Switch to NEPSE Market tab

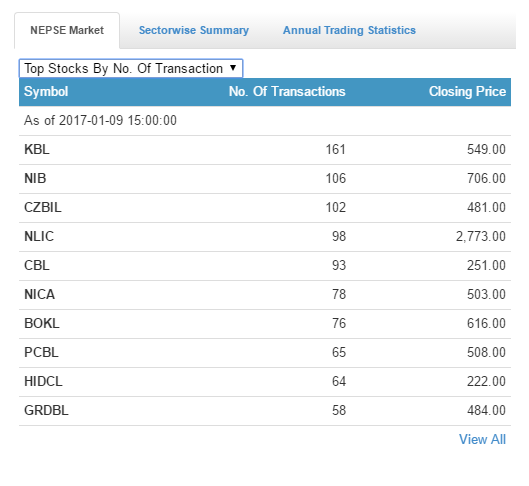pyautogui.click(x=67, y=30)
